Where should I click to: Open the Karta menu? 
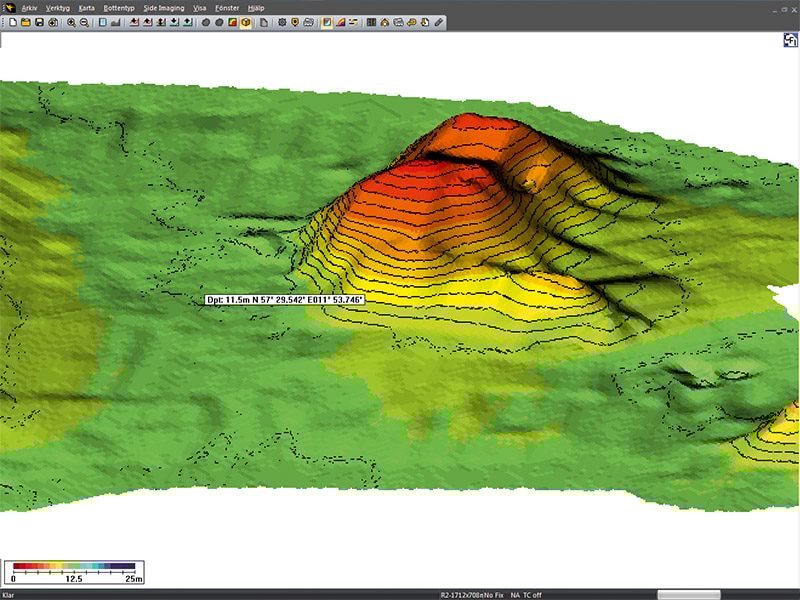point(87,7)
